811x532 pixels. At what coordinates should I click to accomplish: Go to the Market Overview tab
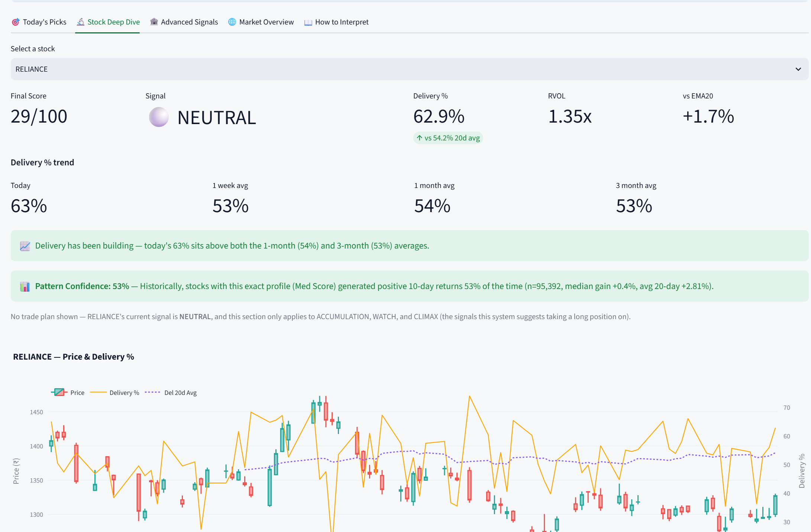[x=261, y=22]
